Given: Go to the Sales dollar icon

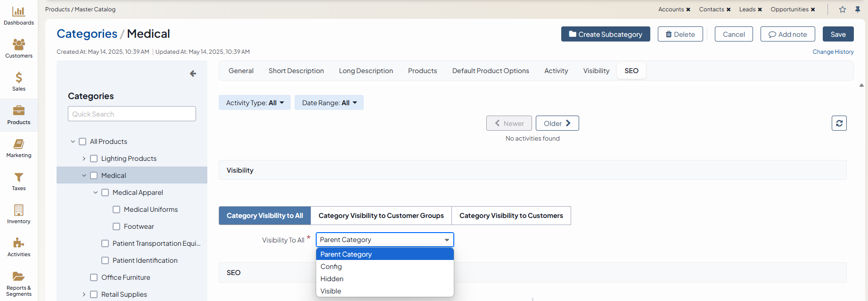Looking at the screenshot, I should click(18, 78).
